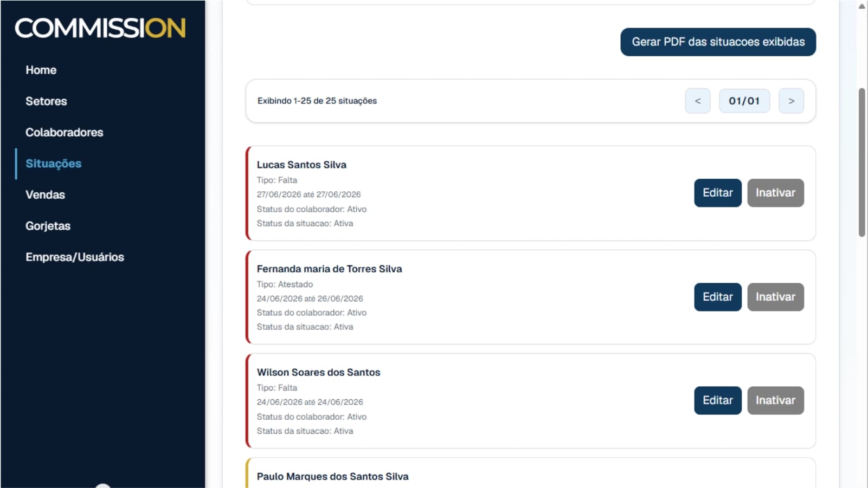The height and width of the screenshot is (488, 868).
Task: Click "Tipo: Atestado" in Fernanda's card
Action: click(285, 284)
